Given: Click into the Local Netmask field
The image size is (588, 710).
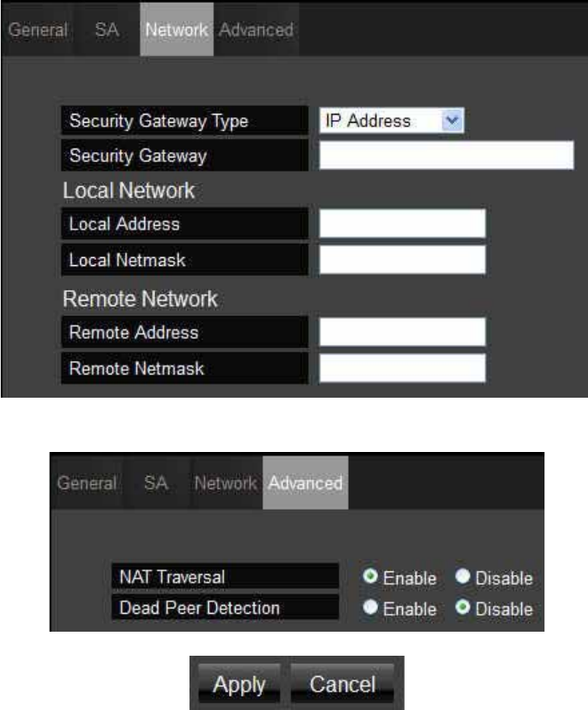Looking at the screenshot, I should tap(402, 260).
